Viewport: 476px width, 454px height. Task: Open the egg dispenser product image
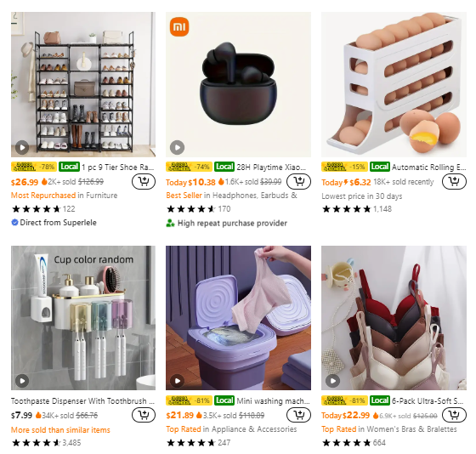[x=394, y=84]
